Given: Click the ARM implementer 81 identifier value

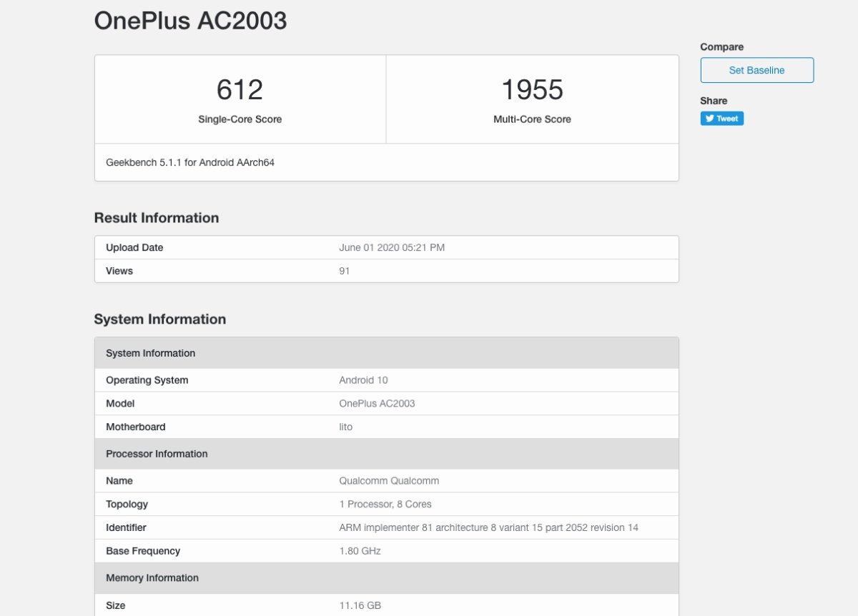Looking at the screenshot, I should coord(488,527).
